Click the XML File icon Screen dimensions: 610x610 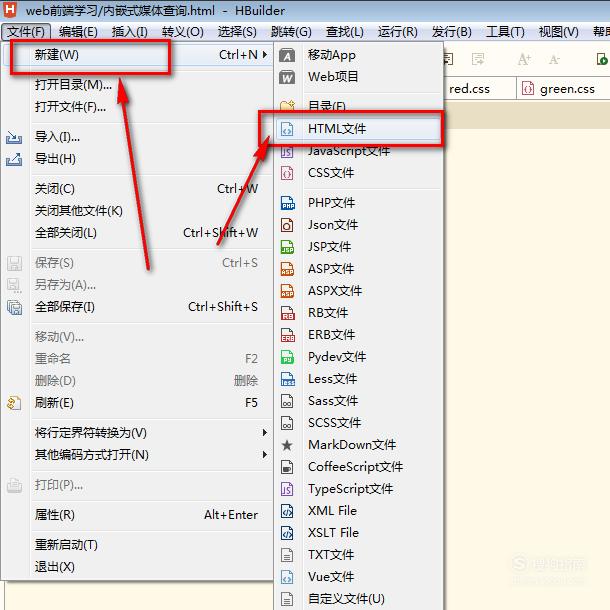[x=287, y=511]
